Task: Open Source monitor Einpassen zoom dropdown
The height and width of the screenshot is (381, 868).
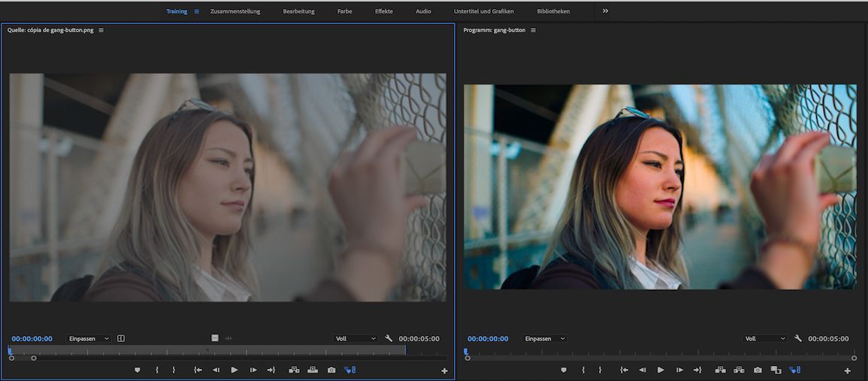Action: click(x=89, y=338)
